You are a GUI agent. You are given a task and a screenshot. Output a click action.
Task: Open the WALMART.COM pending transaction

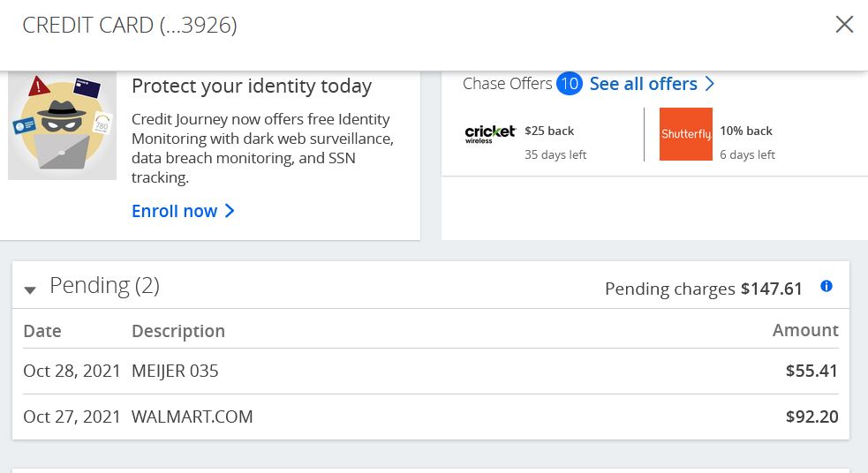(x=431, y=417)
